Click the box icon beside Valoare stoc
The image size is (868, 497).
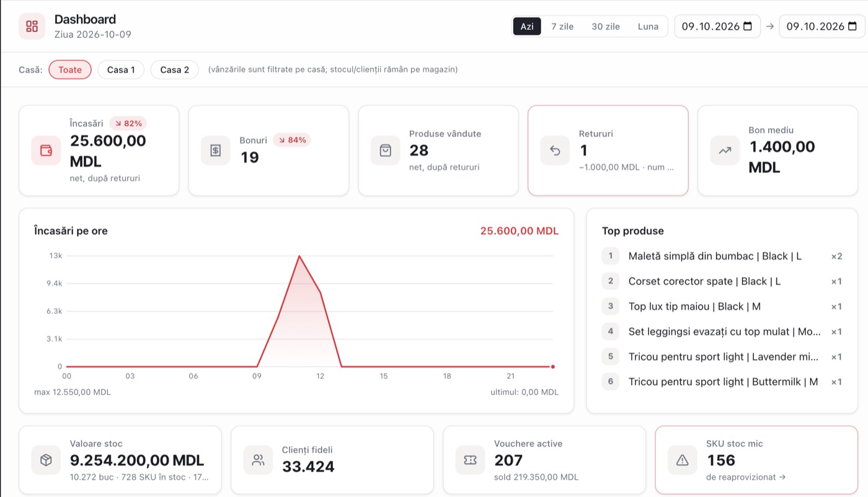[x=46, y=460]
